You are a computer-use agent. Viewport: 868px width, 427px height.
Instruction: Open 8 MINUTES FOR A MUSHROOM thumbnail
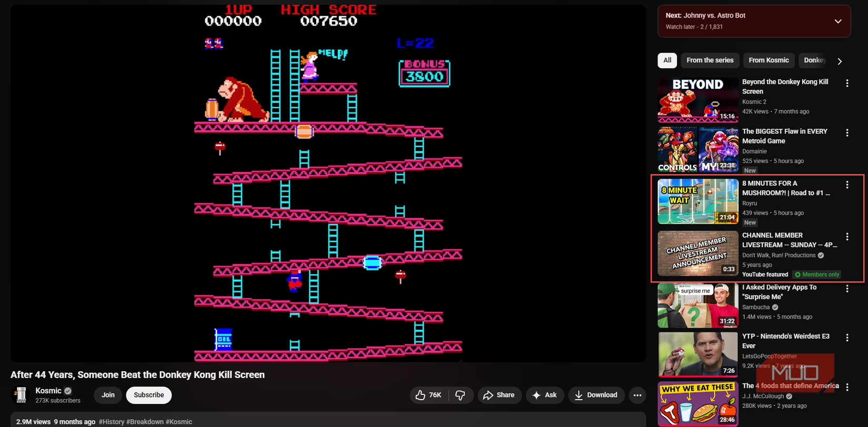[x=698, y=201]
